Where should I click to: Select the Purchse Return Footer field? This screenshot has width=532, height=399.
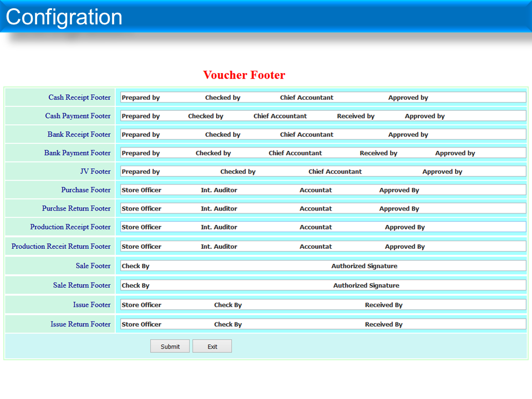pyautogui.click(x=323, y=208)
